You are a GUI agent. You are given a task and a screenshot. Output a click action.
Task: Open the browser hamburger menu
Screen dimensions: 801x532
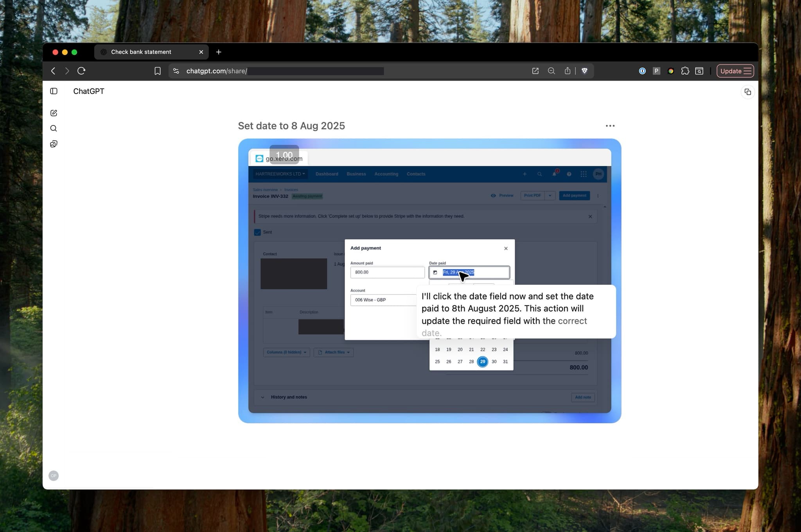click(748, 71)
